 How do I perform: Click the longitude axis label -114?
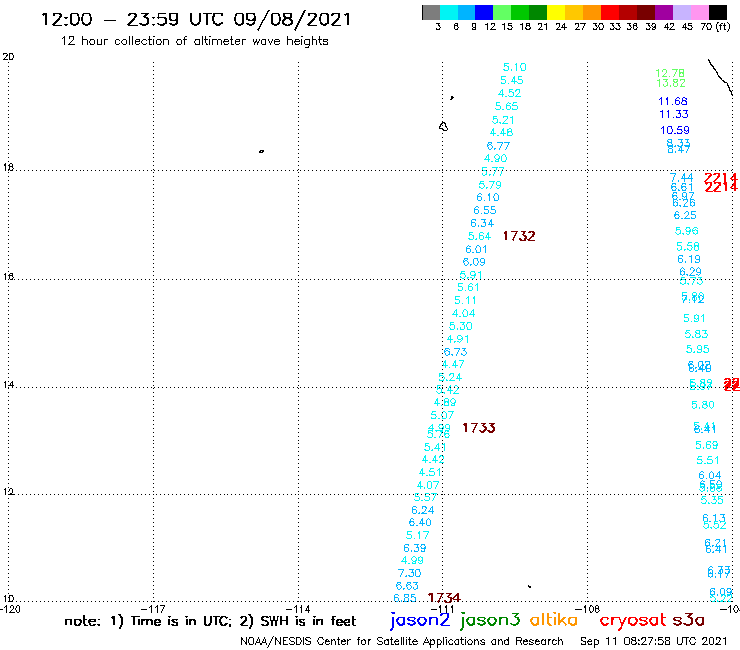click(x=299, y=609)
